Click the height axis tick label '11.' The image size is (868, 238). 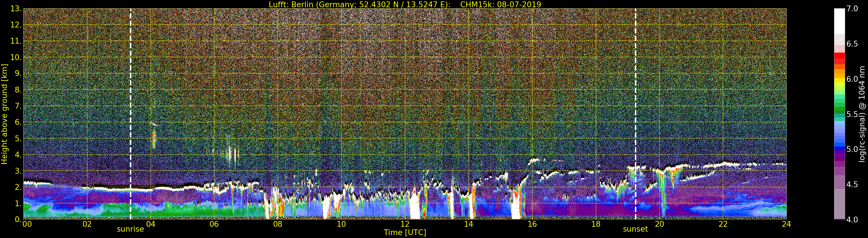tap(16, 41)
